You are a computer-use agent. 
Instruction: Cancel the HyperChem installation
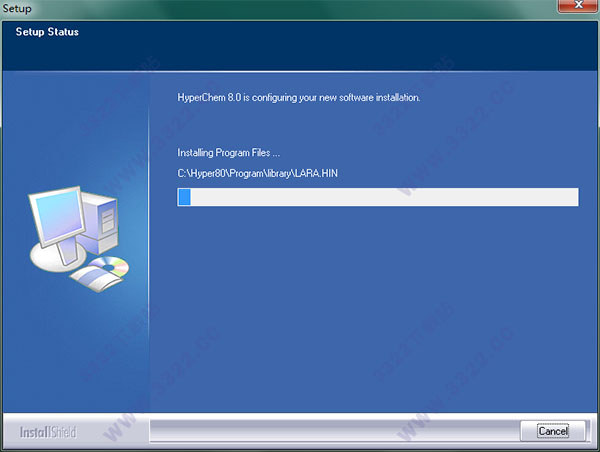(x=553, y=431)
